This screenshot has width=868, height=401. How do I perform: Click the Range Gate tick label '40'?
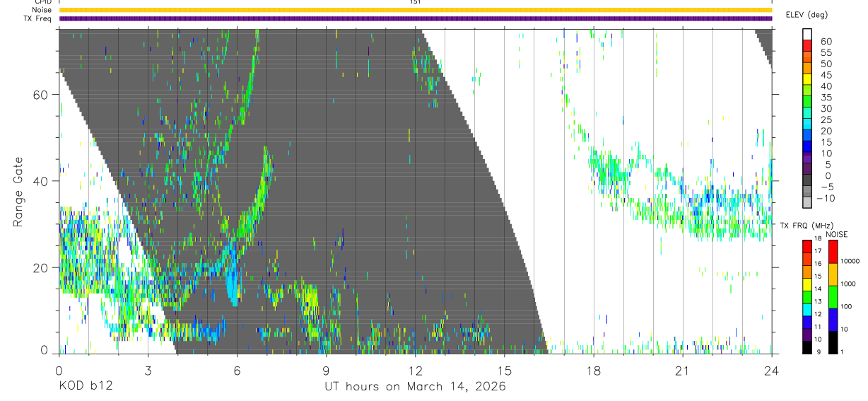click(41, 181)
